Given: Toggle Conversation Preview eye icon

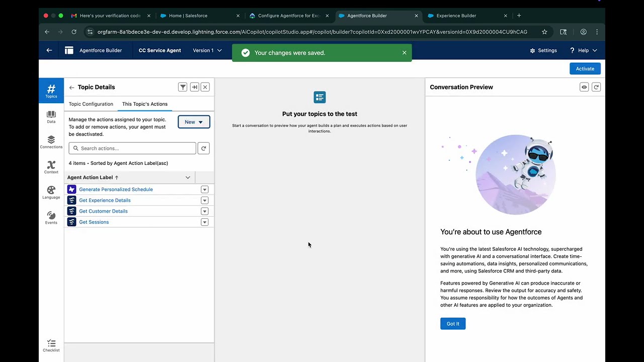Looking at the screenshot, I should pos(584,87).
